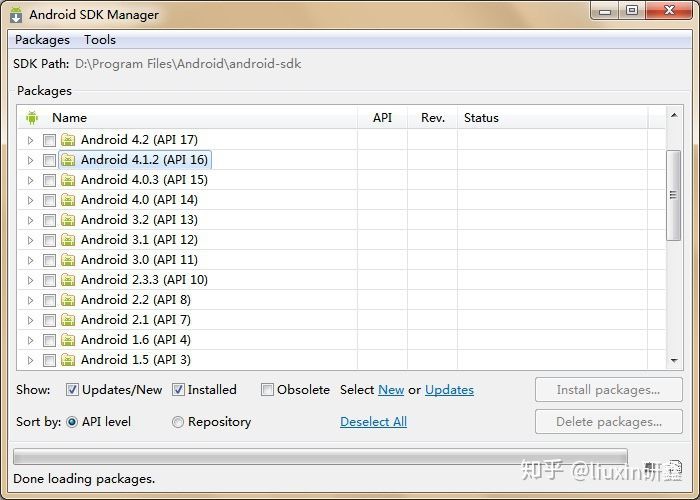Click the Delete packages button
Screen dimensions: 700x500
tap(608, 422)
